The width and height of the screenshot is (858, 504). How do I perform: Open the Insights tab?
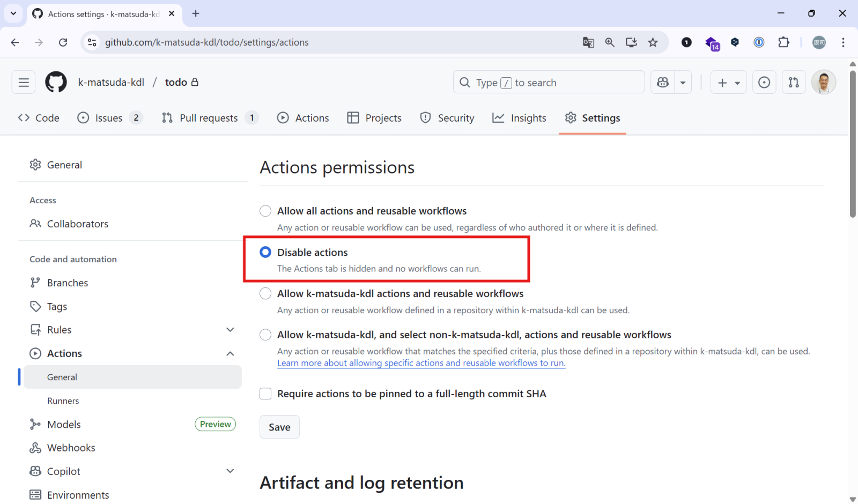(520, 118)
